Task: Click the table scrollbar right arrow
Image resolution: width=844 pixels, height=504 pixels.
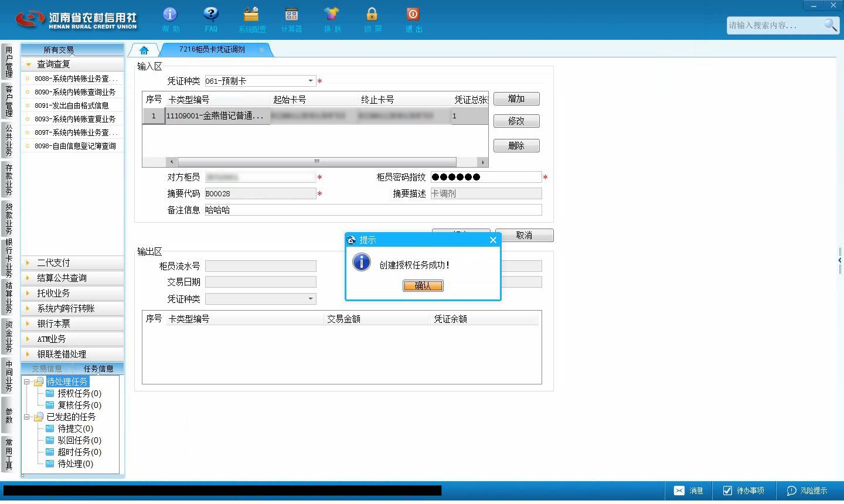Action: pyautogui.click(x=483, y=162)
